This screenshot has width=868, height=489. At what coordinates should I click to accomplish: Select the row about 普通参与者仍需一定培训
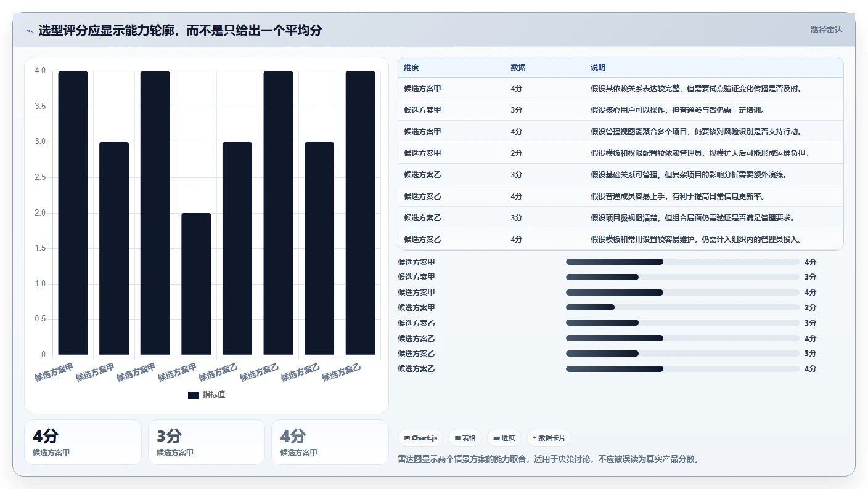click(x=620, y=110)
